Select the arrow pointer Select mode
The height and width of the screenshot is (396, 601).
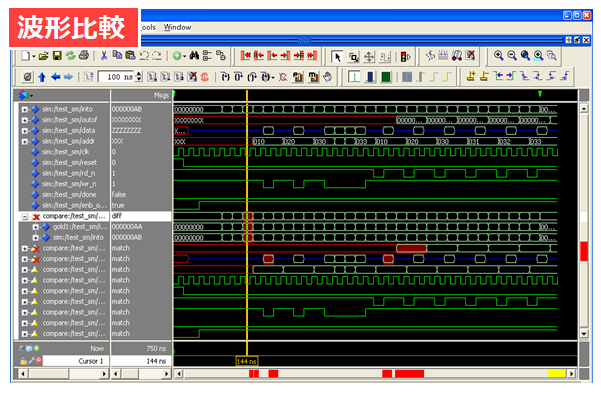(337, 57)
